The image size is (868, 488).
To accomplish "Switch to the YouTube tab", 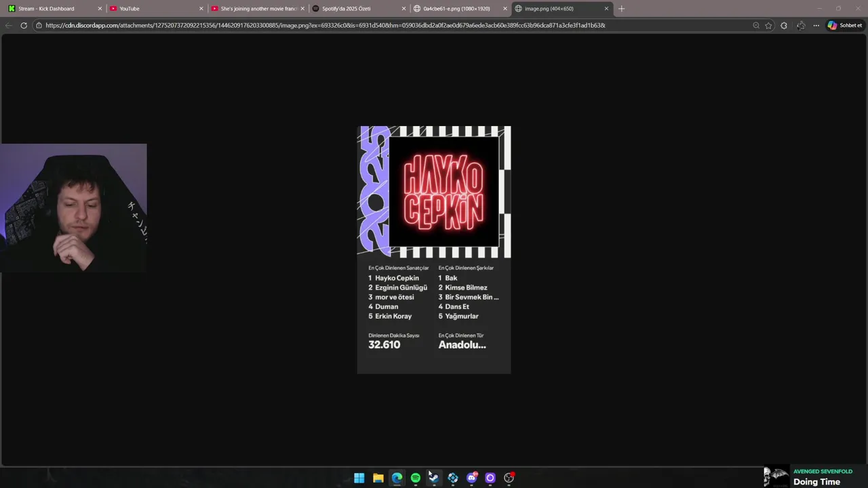I will click(x=156, y=9).
